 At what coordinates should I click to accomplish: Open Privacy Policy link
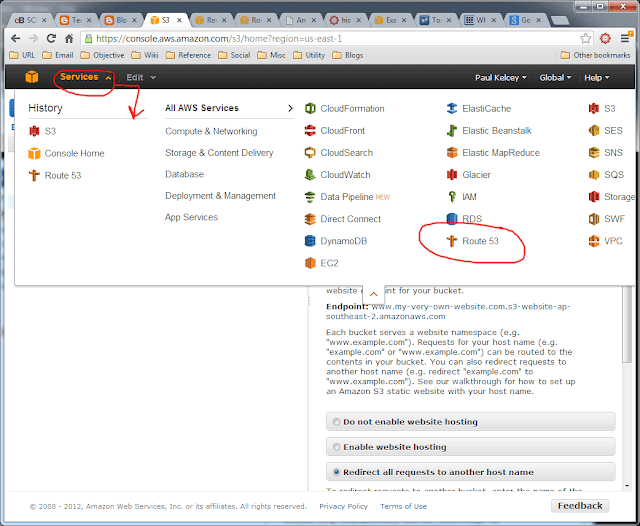[x=343, y=506]
